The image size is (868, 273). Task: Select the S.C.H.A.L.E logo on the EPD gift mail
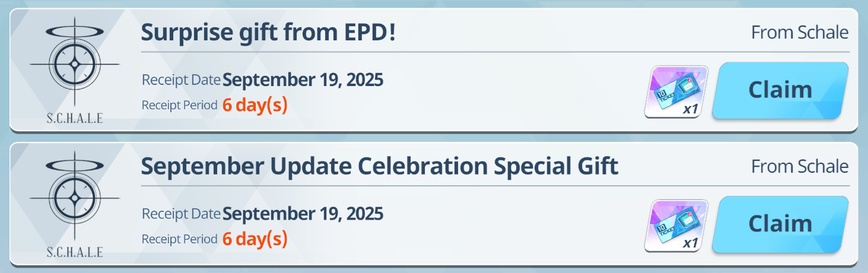click(75, 70)
